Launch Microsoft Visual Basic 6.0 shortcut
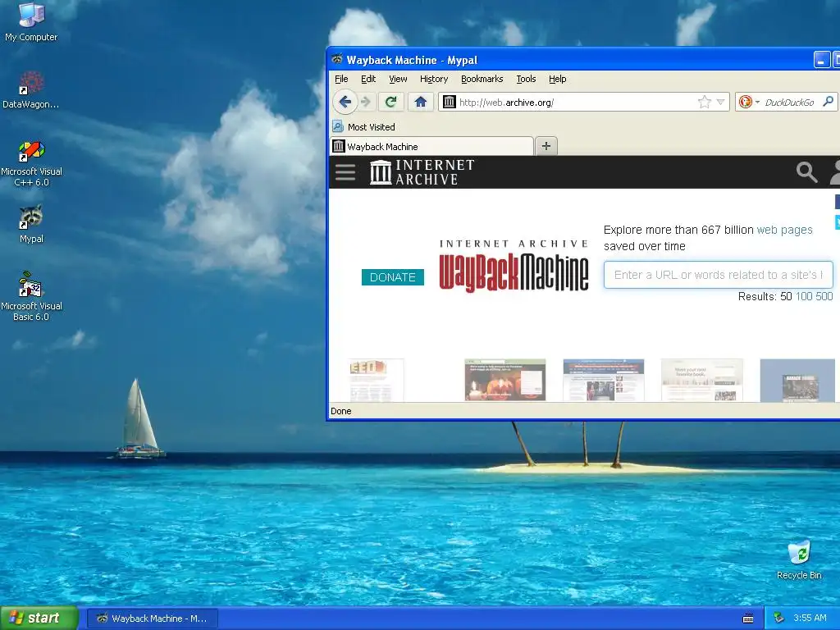Screen dimensions: 840x630 tap(31, 296)
